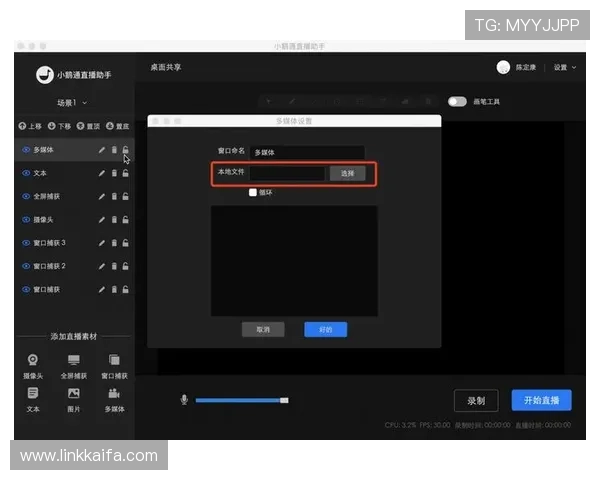
Task: Click 上移 to move layer up
Action: [x=30, y=126]
